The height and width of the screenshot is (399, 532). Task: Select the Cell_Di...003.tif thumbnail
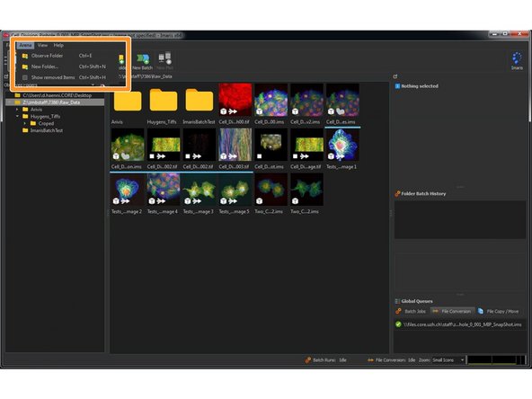pyautogui.click(x=235, y=145)
